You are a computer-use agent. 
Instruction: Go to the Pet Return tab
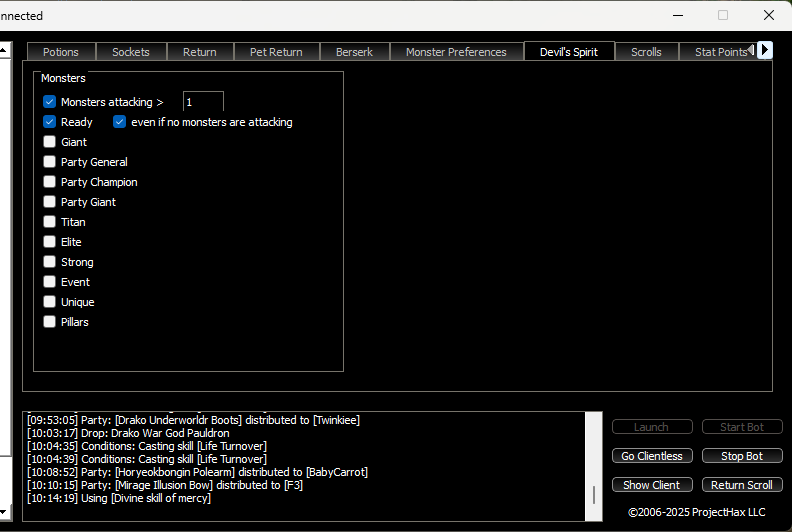[276, 52]
